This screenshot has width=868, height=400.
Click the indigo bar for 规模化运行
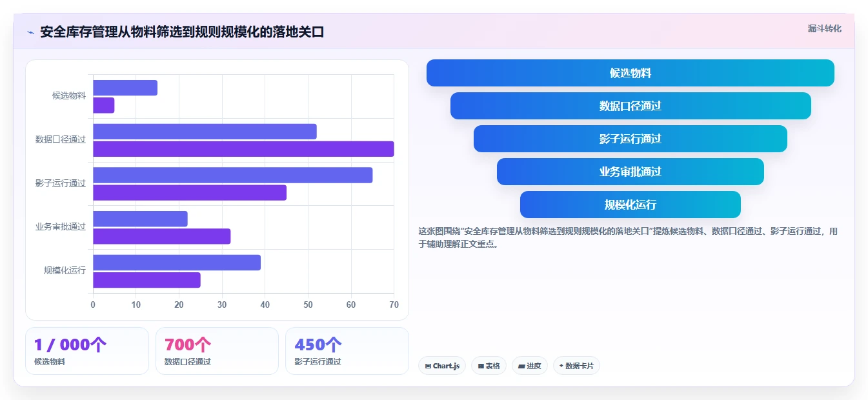tap(177, 263)
